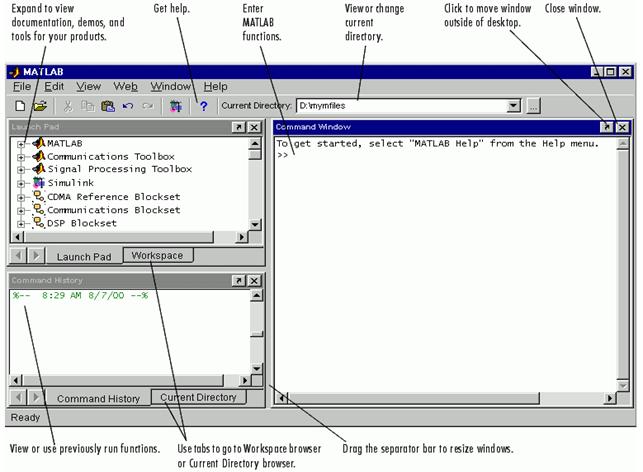The width and height of the screenshot is (643, 472).
Task: Click the browse (...) button beside Current Directory
Action: pyautogui.click(x=534, y=105)
